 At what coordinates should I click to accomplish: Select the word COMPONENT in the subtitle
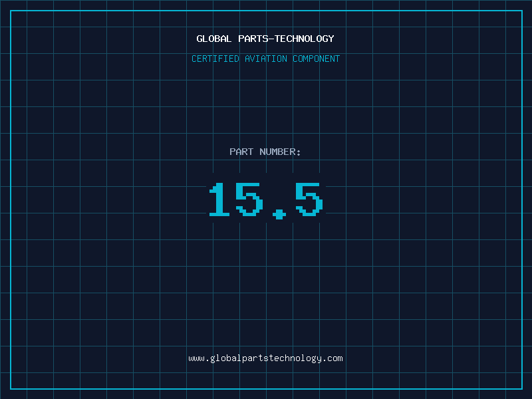pyautogui.click(x=317, y=59)
